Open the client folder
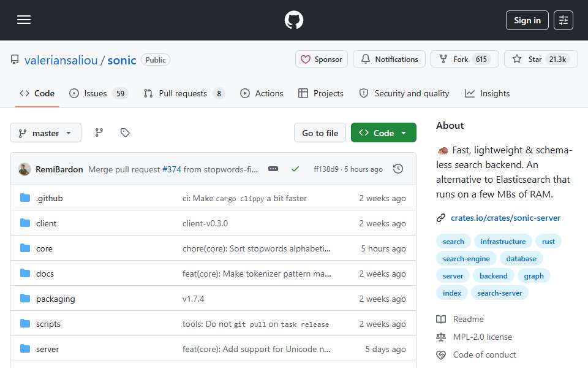 click(x=46, y=223)
